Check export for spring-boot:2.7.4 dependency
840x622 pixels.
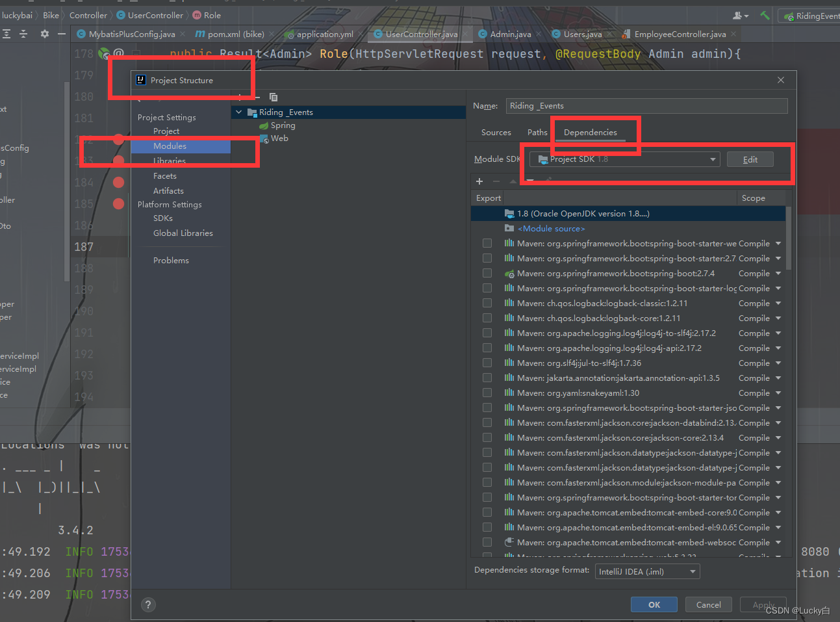pyautogui.click(x=487, y=274)
